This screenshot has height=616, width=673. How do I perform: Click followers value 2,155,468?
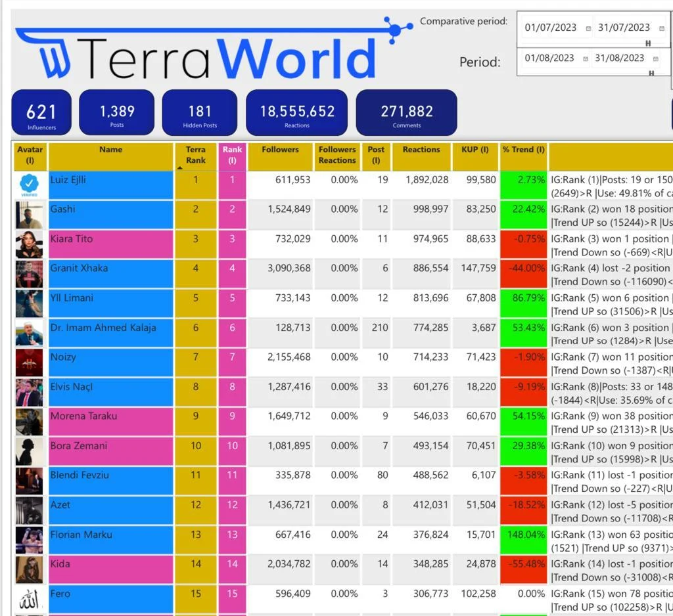coord(289,357)
